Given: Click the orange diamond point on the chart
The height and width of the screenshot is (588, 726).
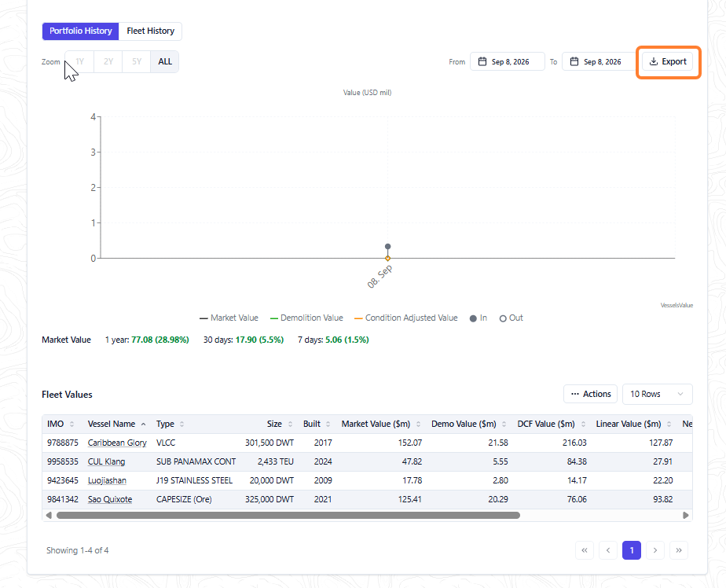Looking at the screenshot, I should point(388,258).
